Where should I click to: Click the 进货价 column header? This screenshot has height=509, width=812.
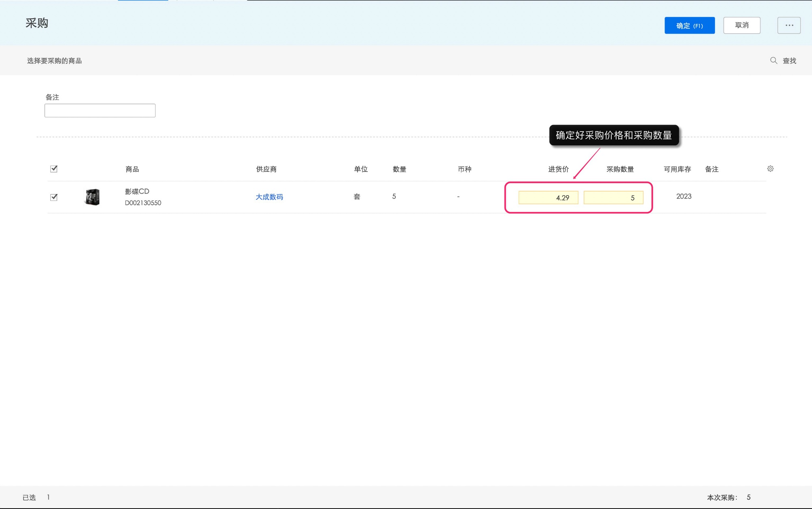558,169
